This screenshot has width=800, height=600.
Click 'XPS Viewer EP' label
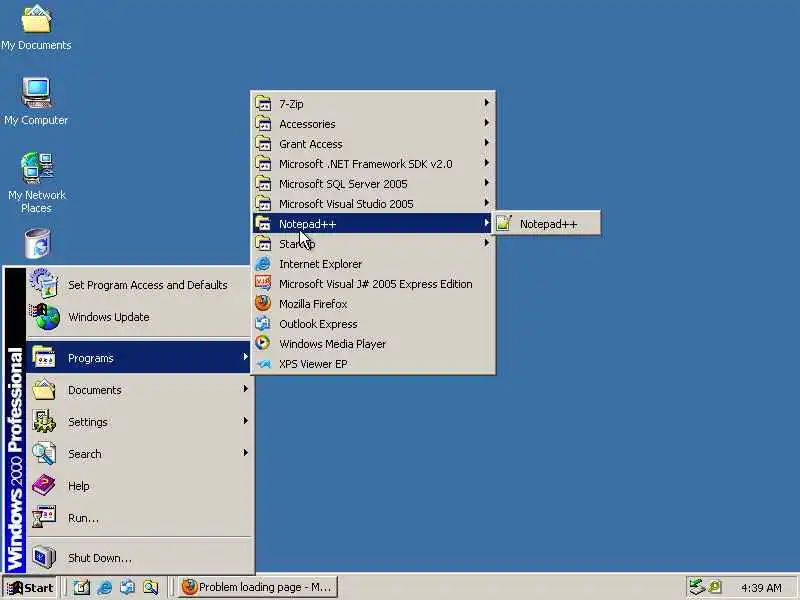click(313, 364)
